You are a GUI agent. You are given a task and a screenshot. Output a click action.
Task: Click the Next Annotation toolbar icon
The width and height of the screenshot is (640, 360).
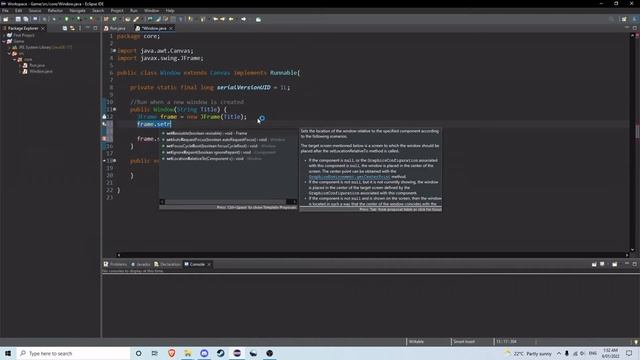(190, 19)
